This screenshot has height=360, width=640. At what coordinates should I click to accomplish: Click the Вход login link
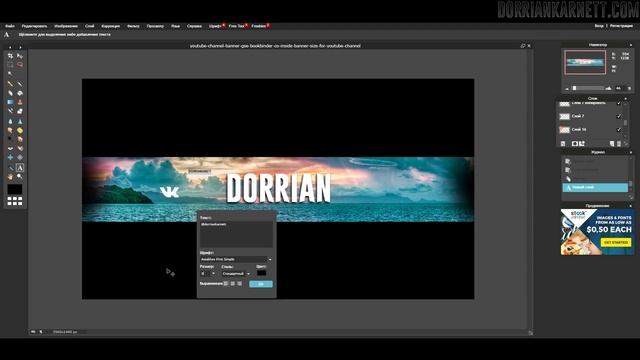599,26
